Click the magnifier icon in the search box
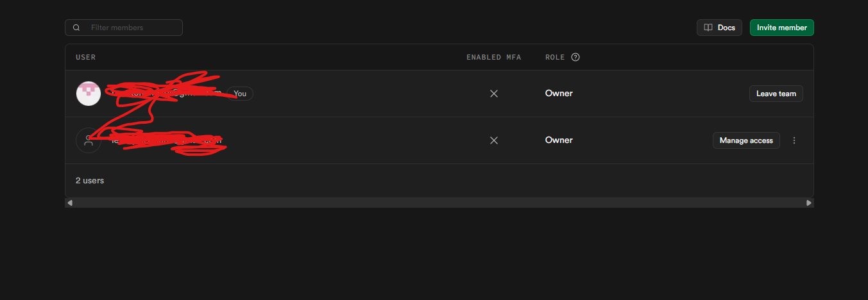 (77, 28)
